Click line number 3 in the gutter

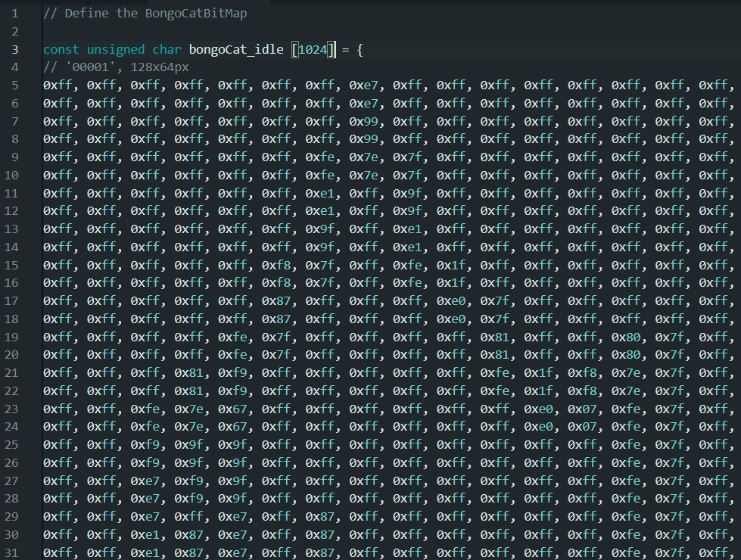point(15,49)
